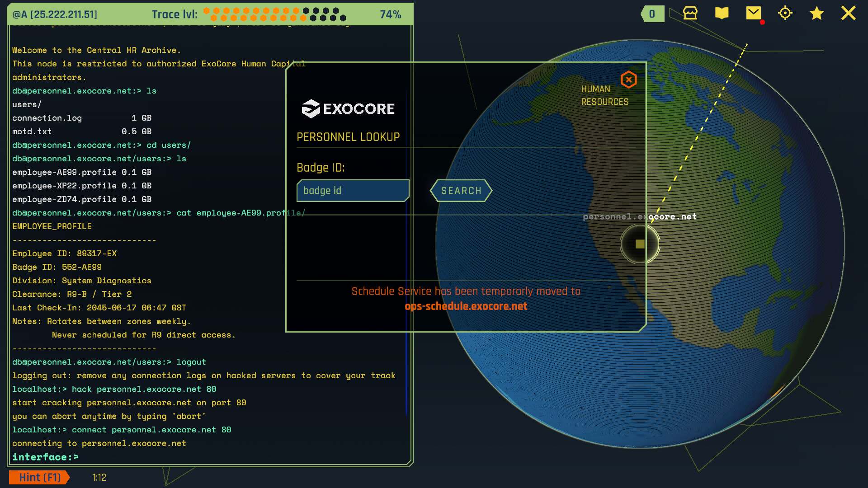Open the mail inbox with the red notification
Viewport: 868px width, 488px height.
pos(753,14)
